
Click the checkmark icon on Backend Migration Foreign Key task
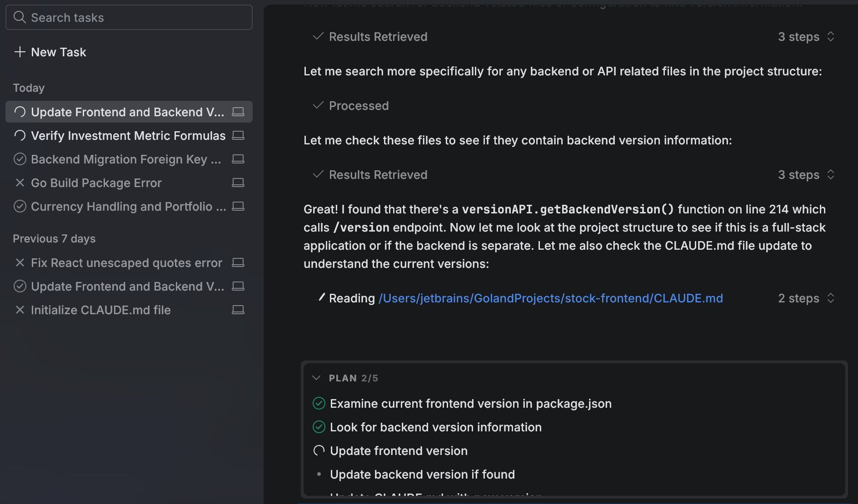point(20,159)
